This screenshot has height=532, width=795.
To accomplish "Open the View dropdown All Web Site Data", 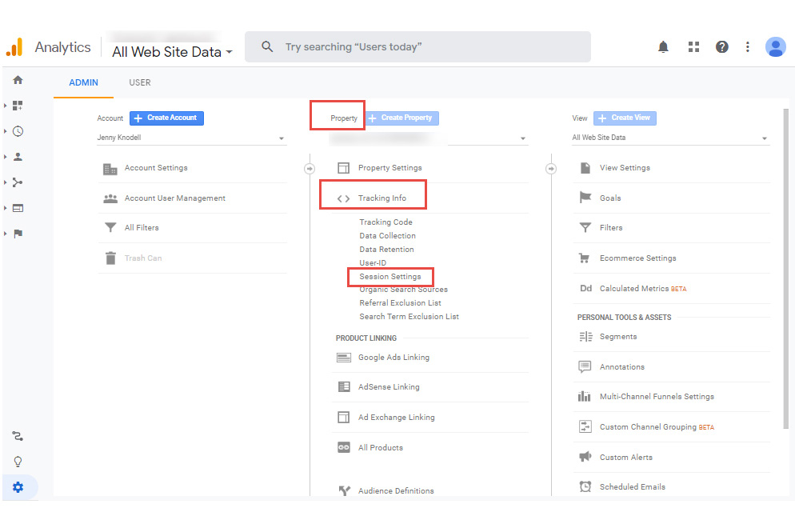I will click(x=670, y=138).
